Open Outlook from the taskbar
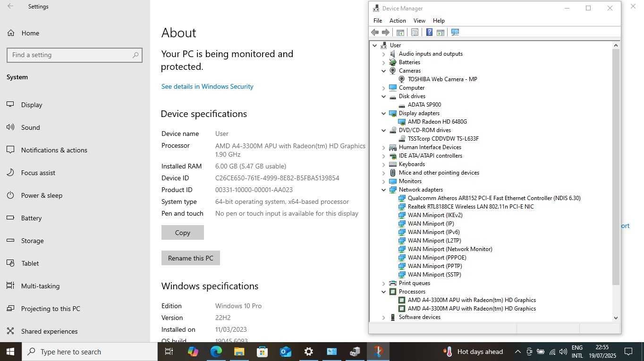644x361 pixels. tap(285, 352)
